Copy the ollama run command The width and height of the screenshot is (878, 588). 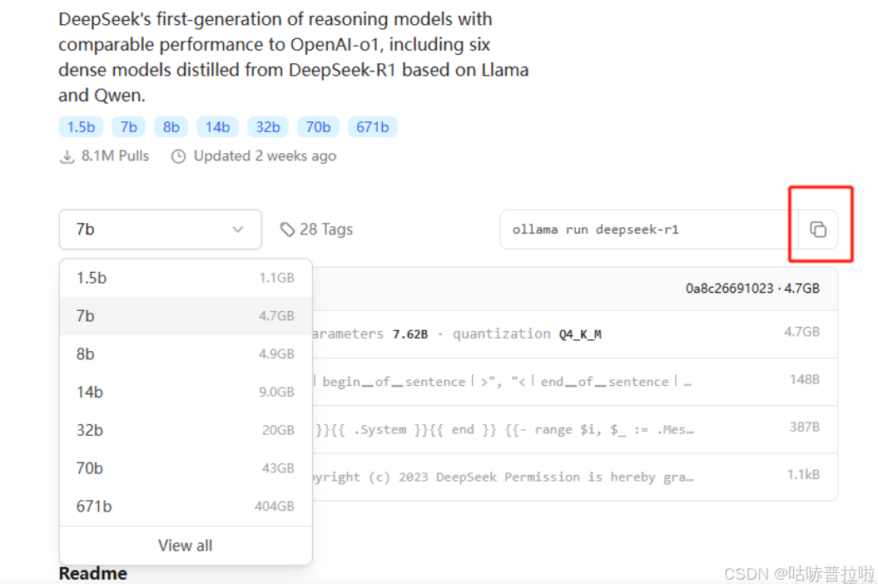tap(818, 230)
